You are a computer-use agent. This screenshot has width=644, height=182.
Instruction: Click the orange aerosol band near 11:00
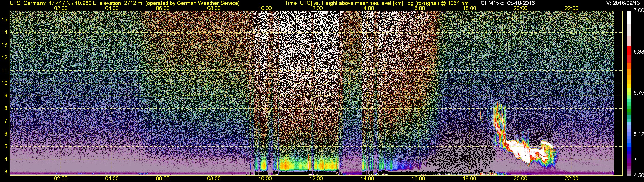[x=293, y=165]
